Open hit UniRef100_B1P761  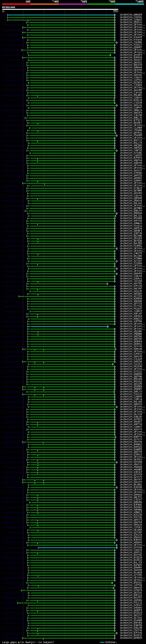pos(131,555)
